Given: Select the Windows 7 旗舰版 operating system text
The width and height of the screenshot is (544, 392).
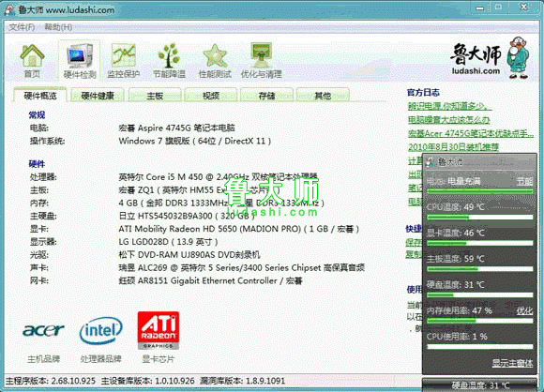Looking at the screenshot, I should 195,141.
